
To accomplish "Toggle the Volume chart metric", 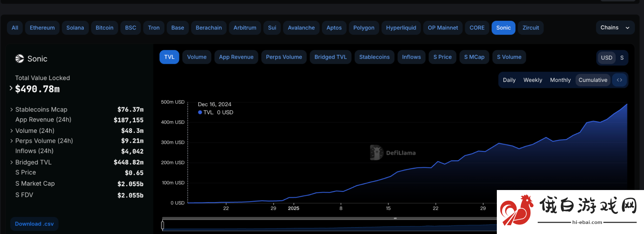I will click(197, 57).
